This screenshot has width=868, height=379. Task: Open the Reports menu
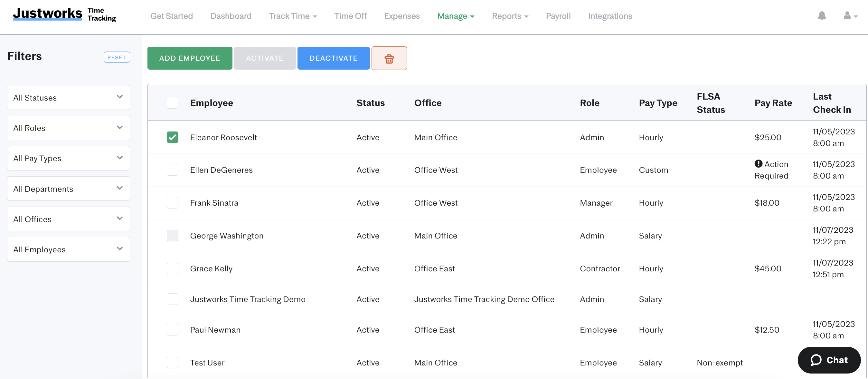[x=510, y=16]
